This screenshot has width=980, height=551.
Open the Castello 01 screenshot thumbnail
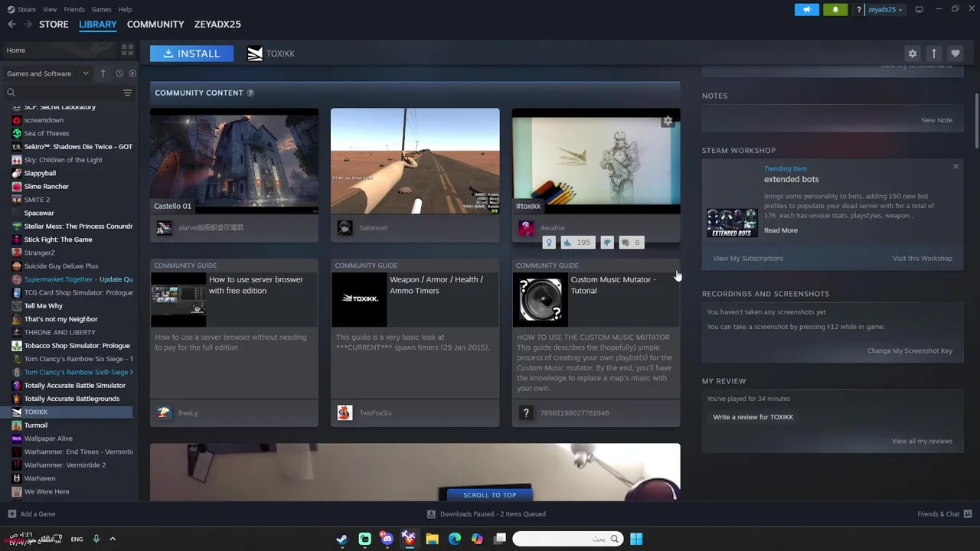234,161
